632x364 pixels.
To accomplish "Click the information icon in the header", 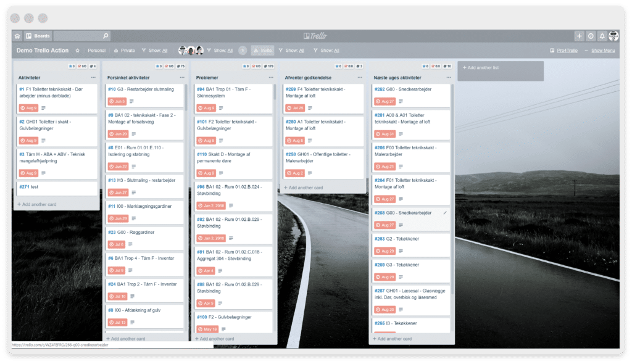I will click(x=591, y=36).
